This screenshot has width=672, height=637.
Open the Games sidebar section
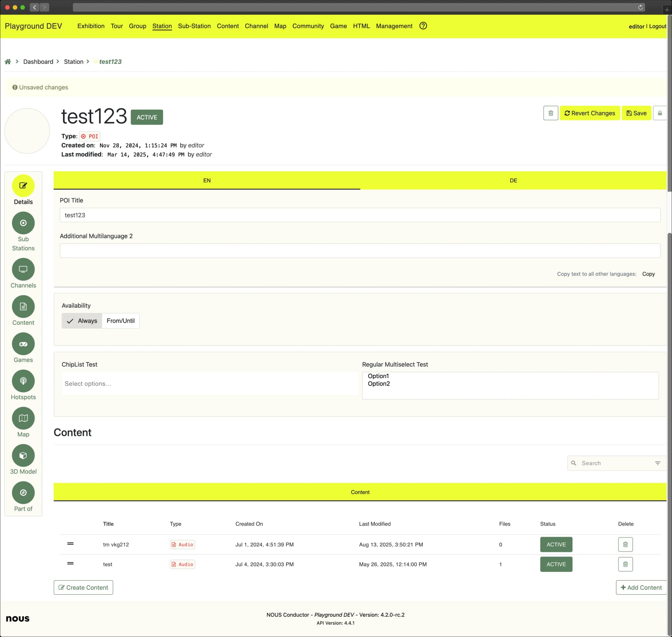coord(23,347)
